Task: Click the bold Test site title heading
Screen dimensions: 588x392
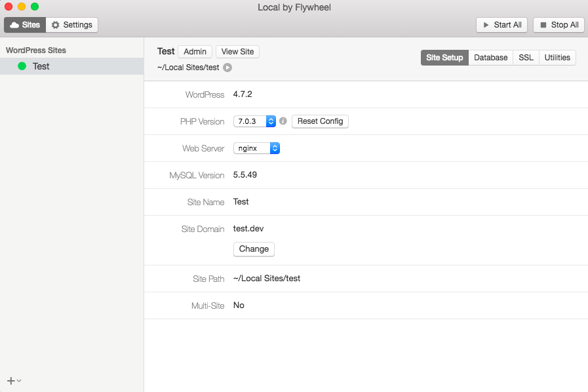Action: pos(166,51)
